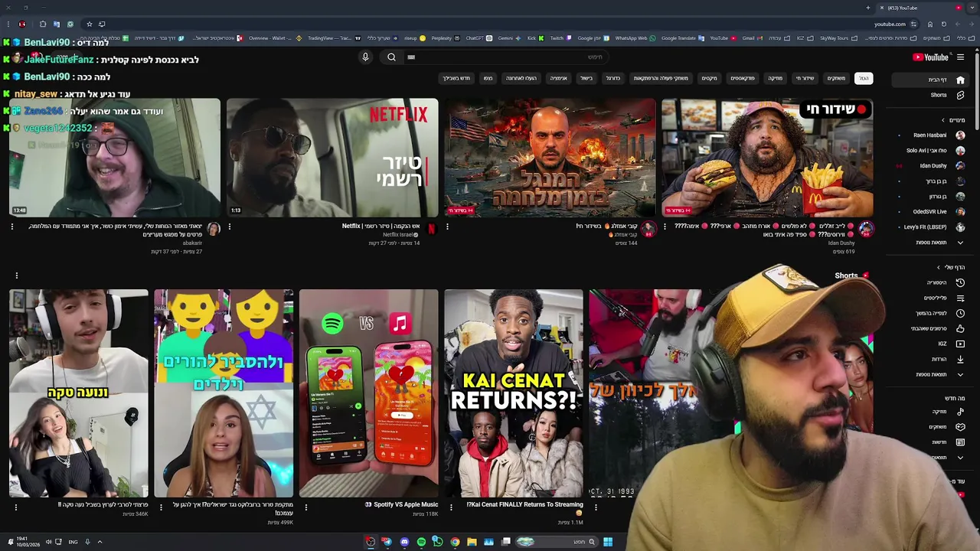The width and height of the screenshot is (980, 551).
Task: Select the 'חדש בשבילך' filter chip
Action: [456, 78]
